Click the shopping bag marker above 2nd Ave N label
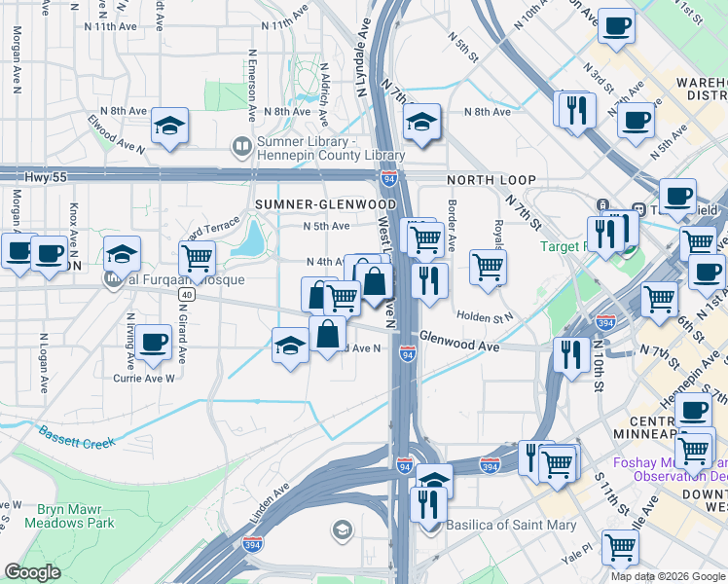 327,334
